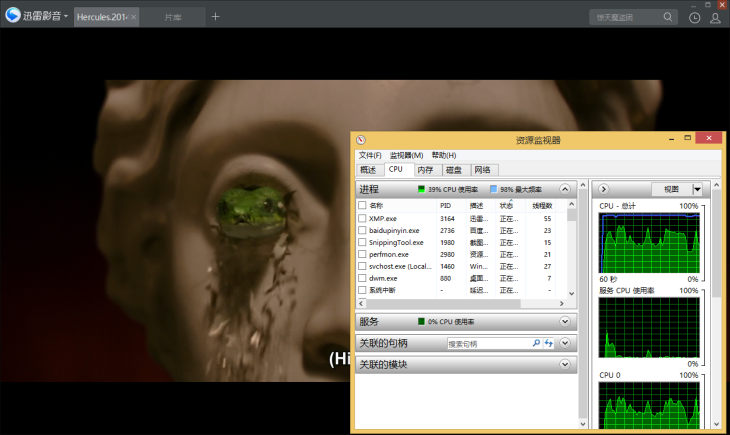The width and height of the screenshot is (730, 435).
Task: Click graphs pane scrollbar down arrow
Action: pyautogui.click(x=716, y=424)
